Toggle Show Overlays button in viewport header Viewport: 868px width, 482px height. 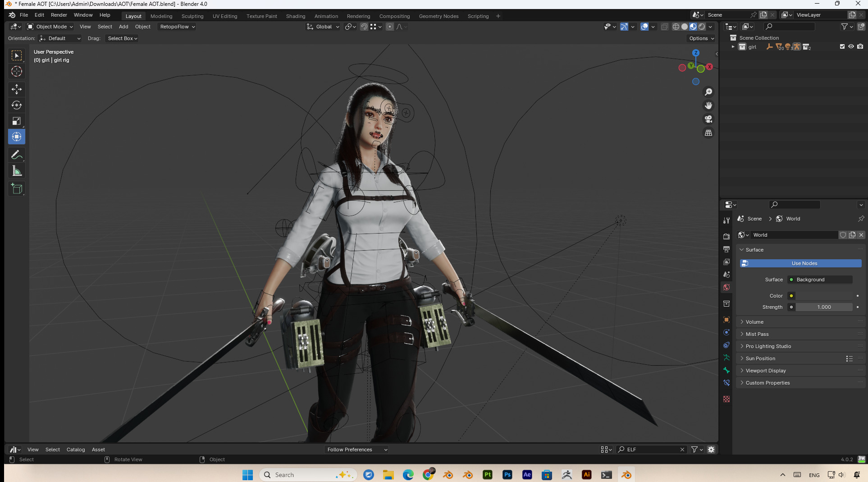coord(644,27)
